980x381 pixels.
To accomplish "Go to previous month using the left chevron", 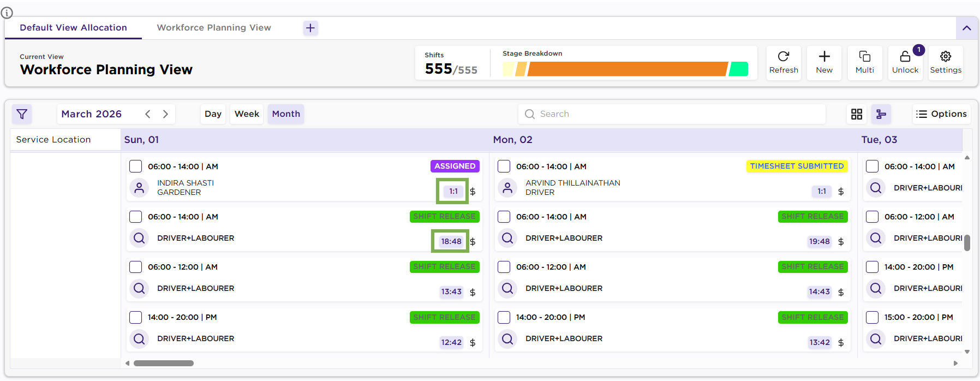I will tap(148, 114).
